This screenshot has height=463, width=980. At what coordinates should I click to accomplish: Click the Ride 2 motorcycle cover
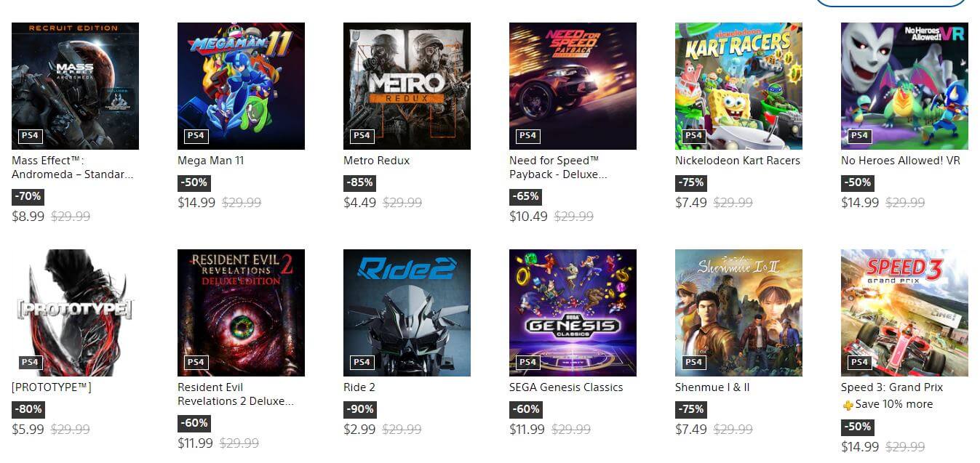point(407,313)
